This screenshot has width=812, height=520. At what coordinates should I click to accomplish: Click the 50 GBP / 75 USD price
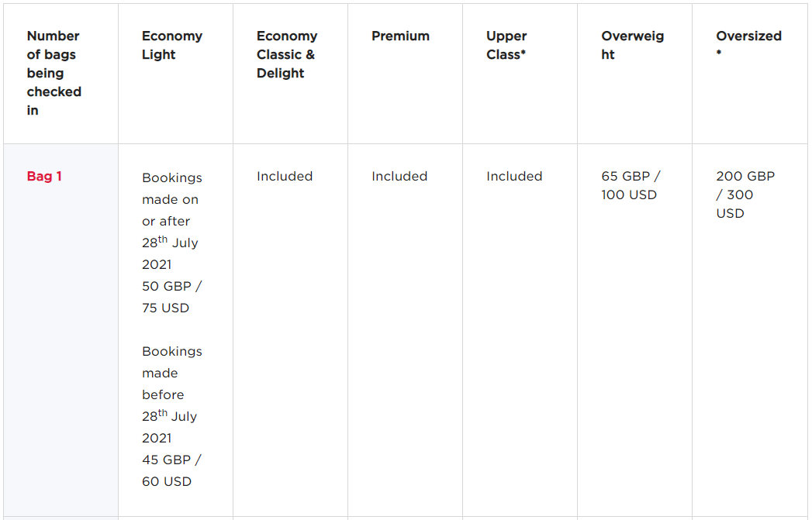click(171, 297)
